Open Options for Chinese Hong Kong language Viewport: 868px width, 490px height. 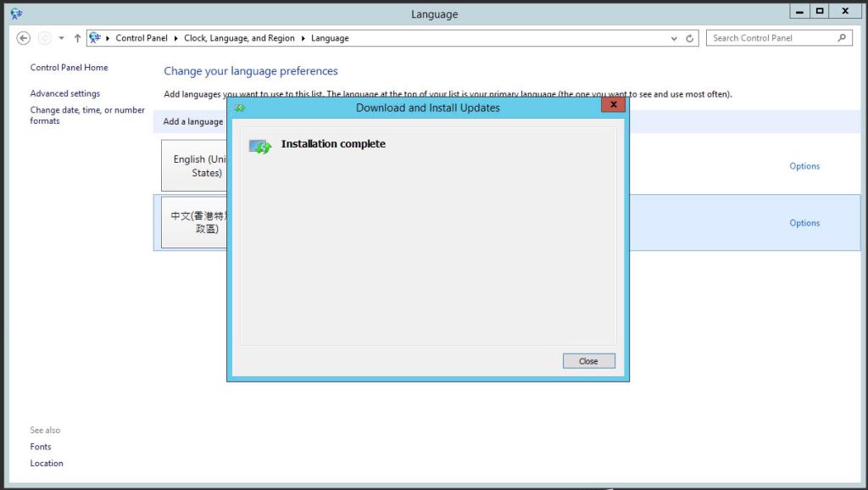804,223
